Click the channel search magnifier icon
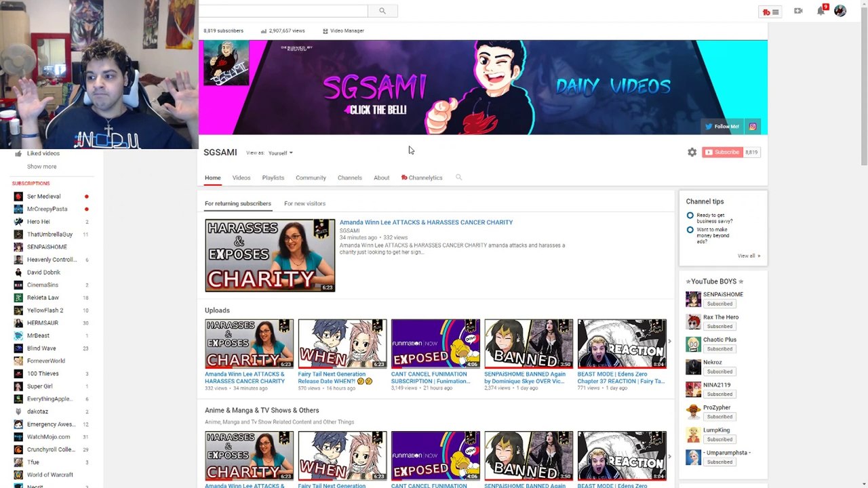Viewport: 868px width, 488px height. [x=458, y=178]
